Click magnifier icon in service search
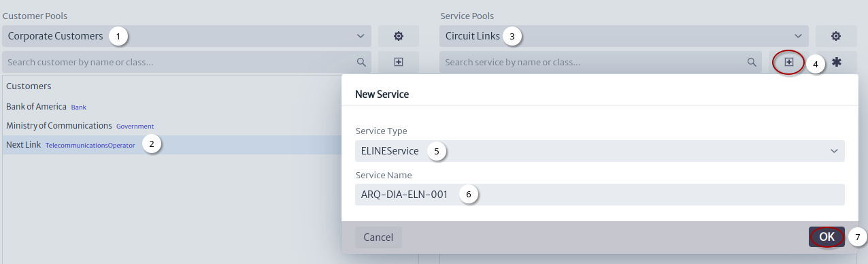Screen dimensions: 868x264 [x=752, y=62]
